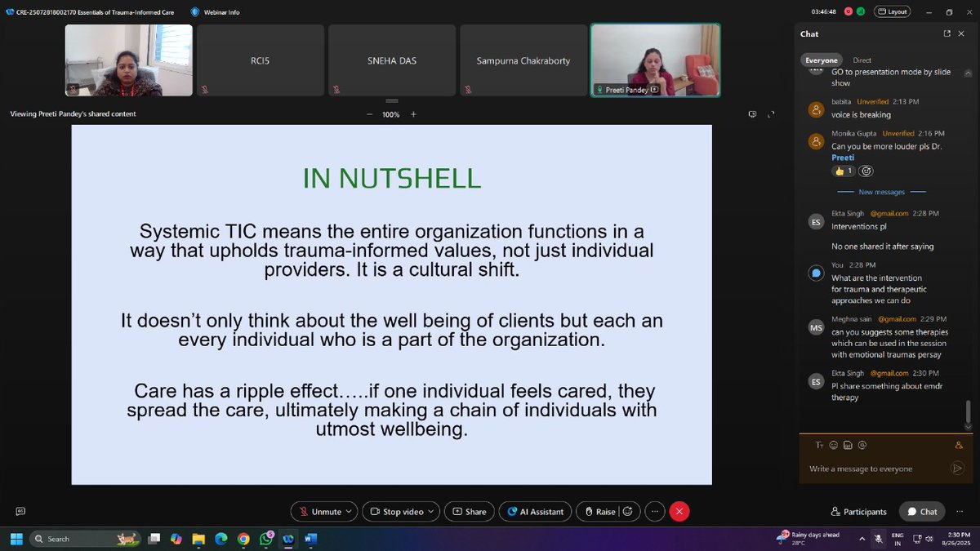The height and width of the screenshot is (551, 980).
Task: Click the red recording indicator icon
Action: [x=849, y=11]
